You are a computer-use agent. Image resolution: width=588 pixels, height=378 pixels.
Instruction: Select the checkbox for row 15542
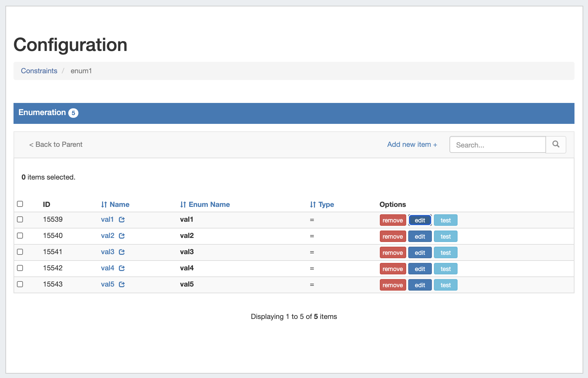coord(20,268)
